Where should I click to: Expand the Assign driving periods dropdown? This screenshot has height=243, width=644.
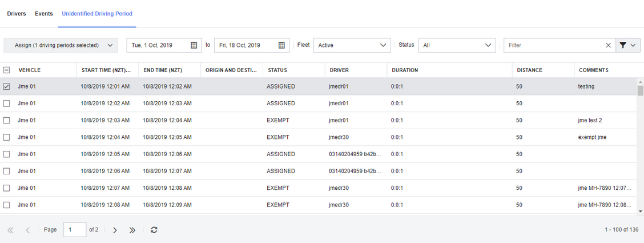point(61,45)
